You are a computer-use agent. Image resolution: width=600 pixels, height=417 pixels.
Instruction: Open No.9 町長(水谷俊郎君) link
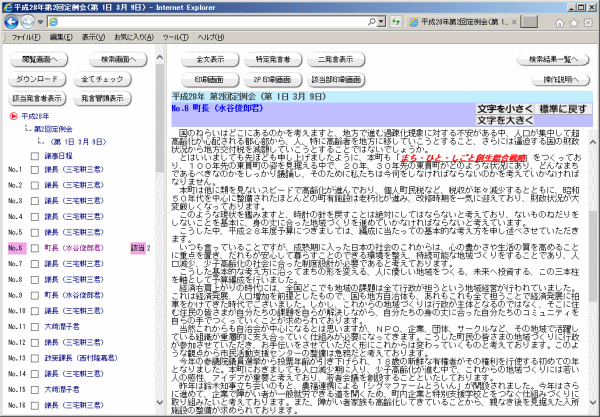(74, 295)
